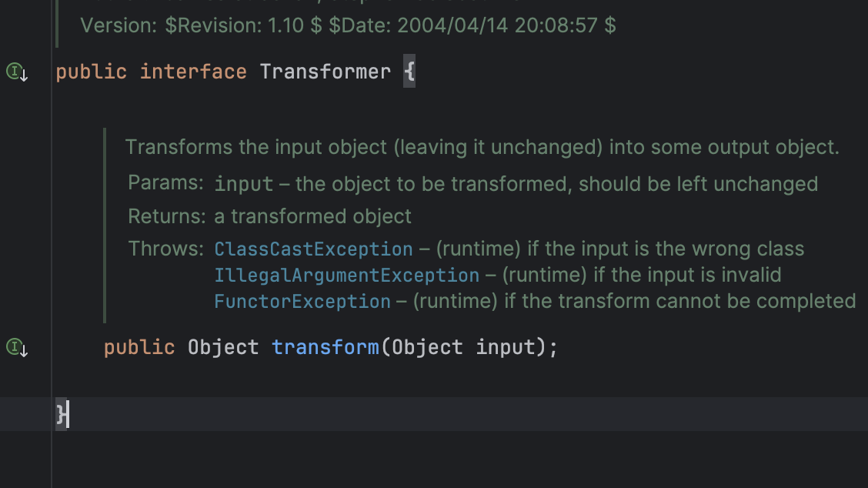Click the 'Returns: a transformed object' doc line

(x=269, y=216)
